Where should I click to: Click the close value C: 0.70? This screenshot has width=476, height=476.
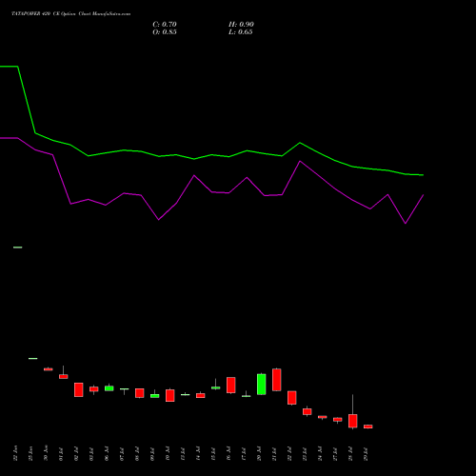pos(165,25)
